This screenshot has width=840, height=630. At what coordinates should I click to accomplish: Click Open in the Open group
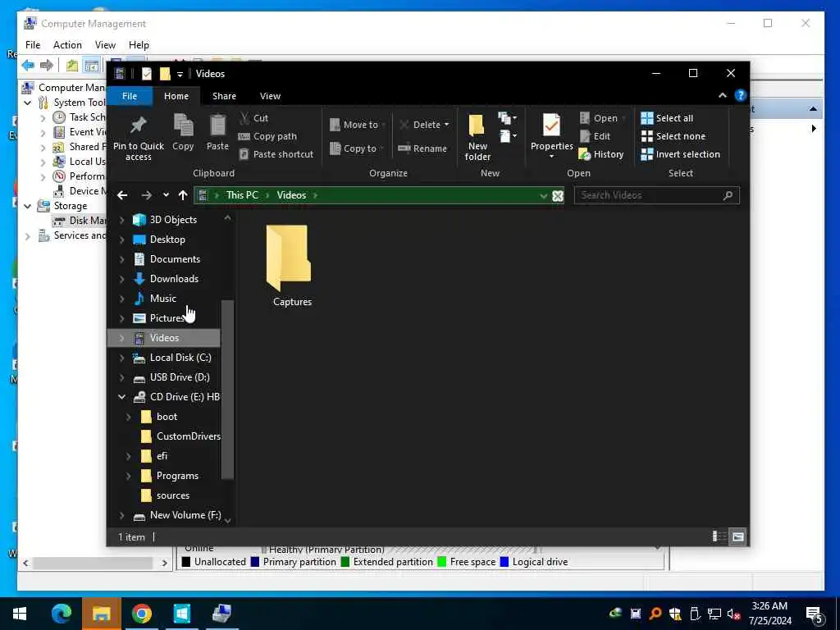tap(602, 118)
